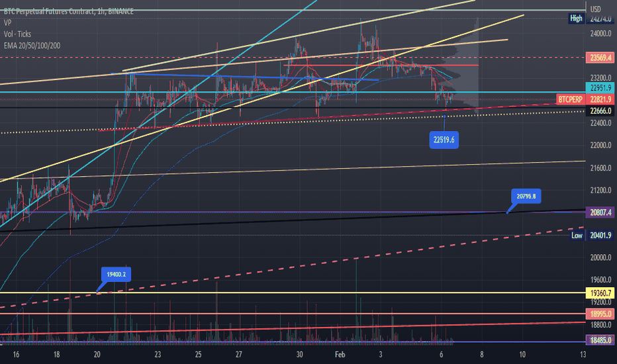This screenshot has width=617, height=364.
Task: Click the 23569.4 red price label
Action: tap(600, 58)
